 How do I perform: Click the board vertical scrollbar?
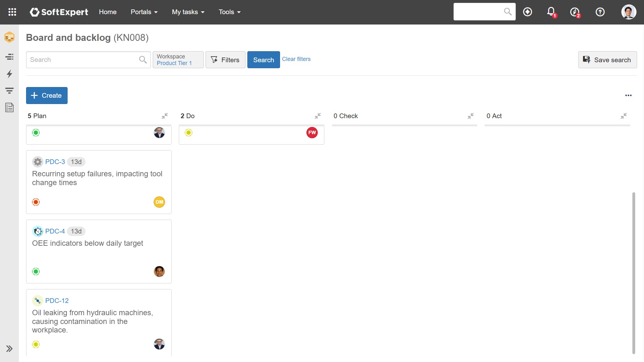tap(634, 273)
